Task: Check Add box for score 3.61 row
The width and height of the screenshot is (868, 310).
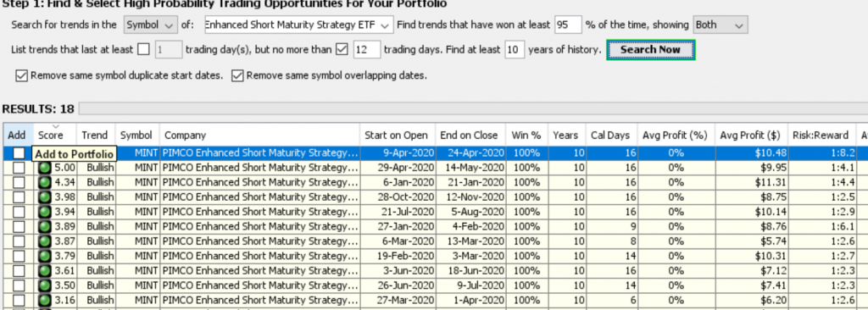Action: [x=19, y=271]
